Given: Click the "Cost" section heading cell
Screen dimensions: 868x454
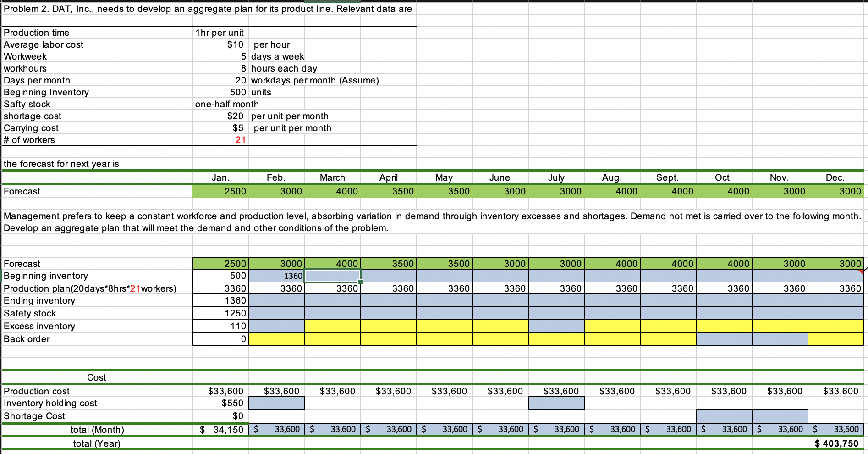Looking at the screenshot, I should coord(97,377).
